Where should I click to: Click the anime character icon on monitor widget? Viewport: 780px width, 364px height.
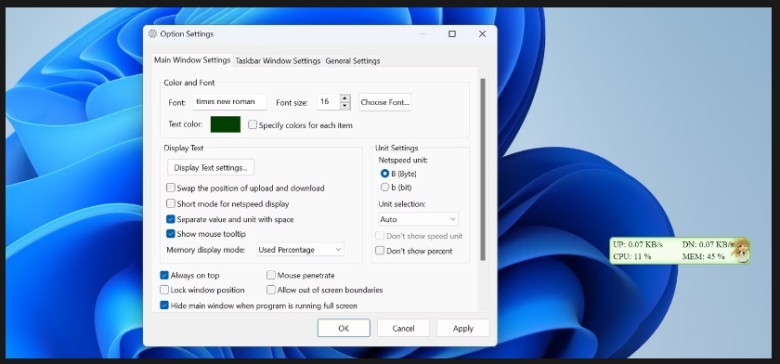(740, 250)
